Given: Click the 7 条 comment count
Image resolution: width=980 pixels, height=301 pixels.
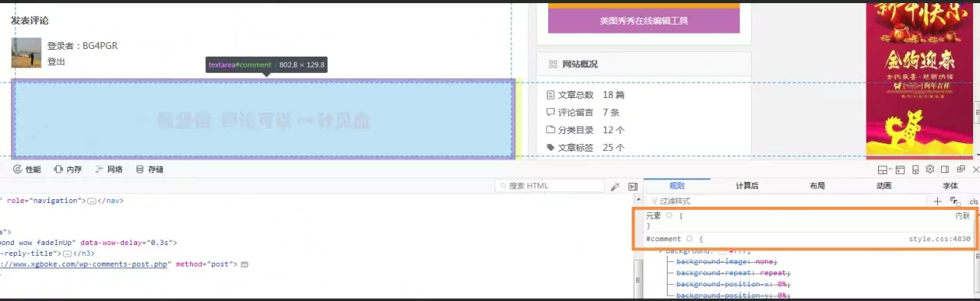Looking at the screenshot, I should pyautogui.click(x=611, y=113).
